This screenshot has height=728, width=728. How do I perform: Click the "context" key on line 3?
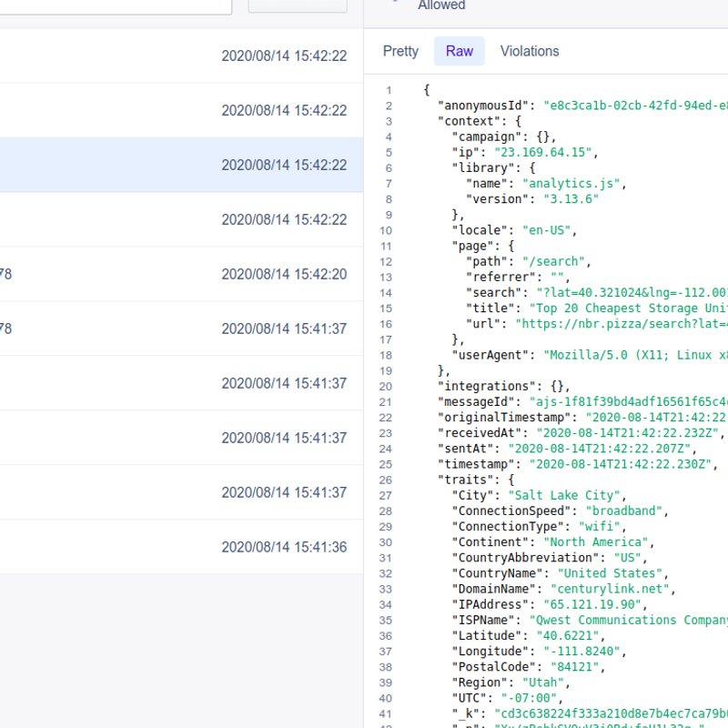tap(472, 121)
